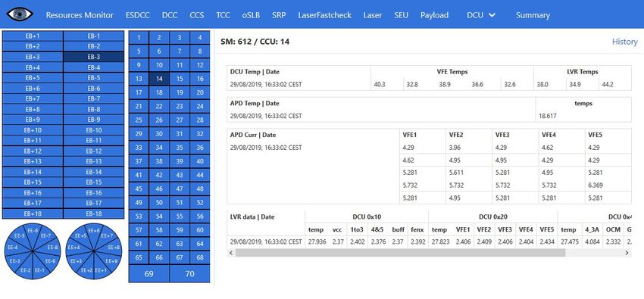Select CCU number 22
This screenshot has height=299, width=644.
(159, 106)
